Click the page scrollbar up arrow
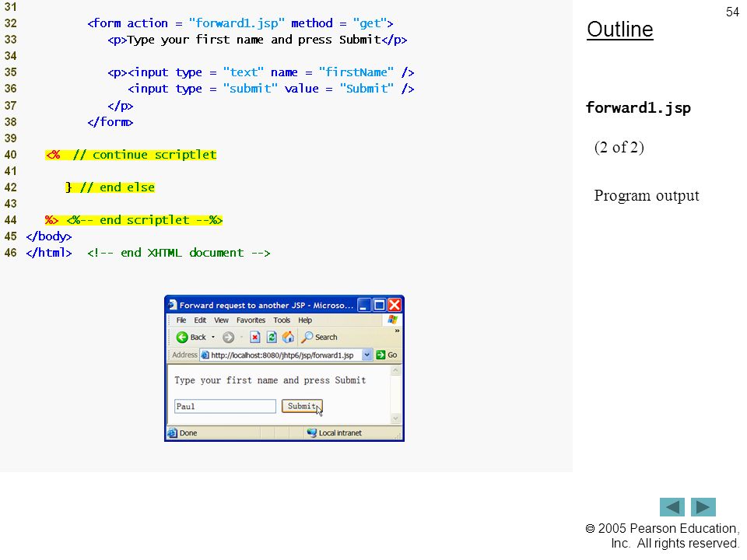 pos(395,370)
